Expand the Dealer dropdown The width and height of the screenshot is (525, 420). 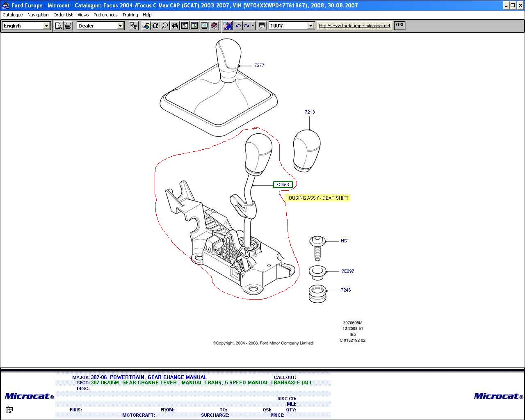pos(120,26)
